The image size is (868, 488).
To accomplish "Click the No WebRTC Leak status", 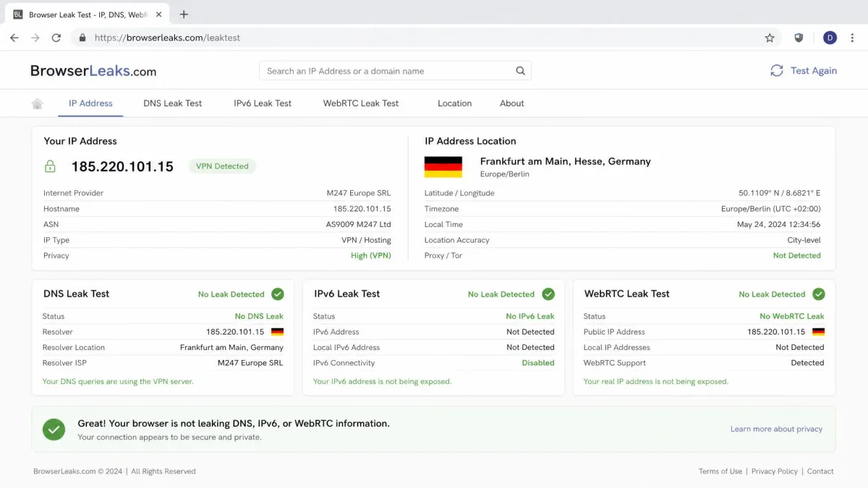I will pos(792,316).
